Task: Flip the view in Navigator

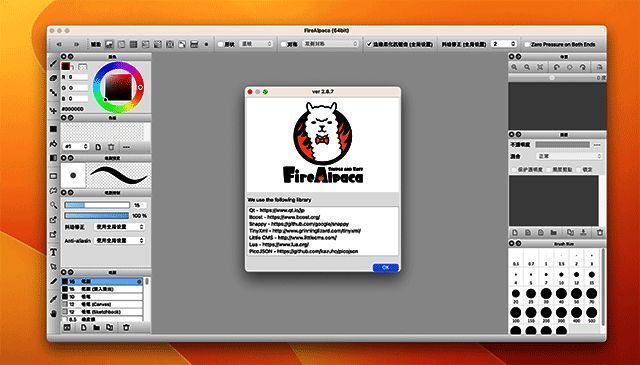Action: tap(599, 67)
